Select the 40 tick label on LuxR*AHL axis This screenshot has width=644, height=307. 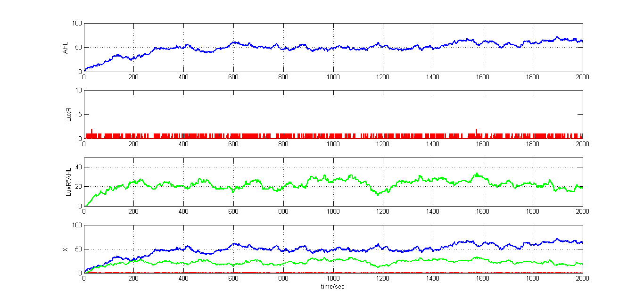(x=78, y=167)
